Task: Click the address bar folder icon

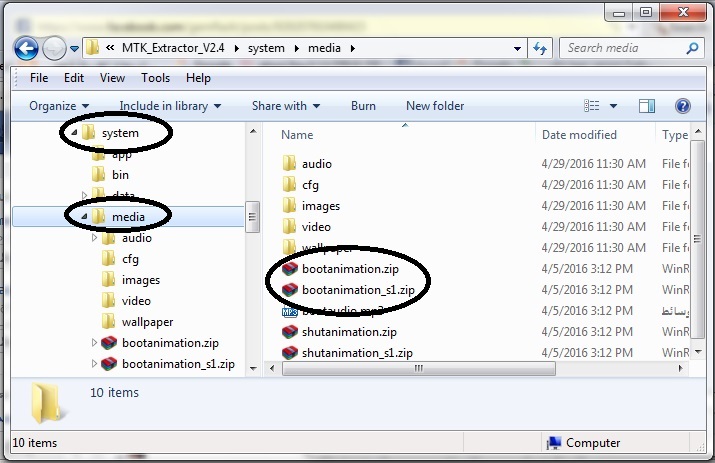Action: pyautogui.click(x=93, y=47)
